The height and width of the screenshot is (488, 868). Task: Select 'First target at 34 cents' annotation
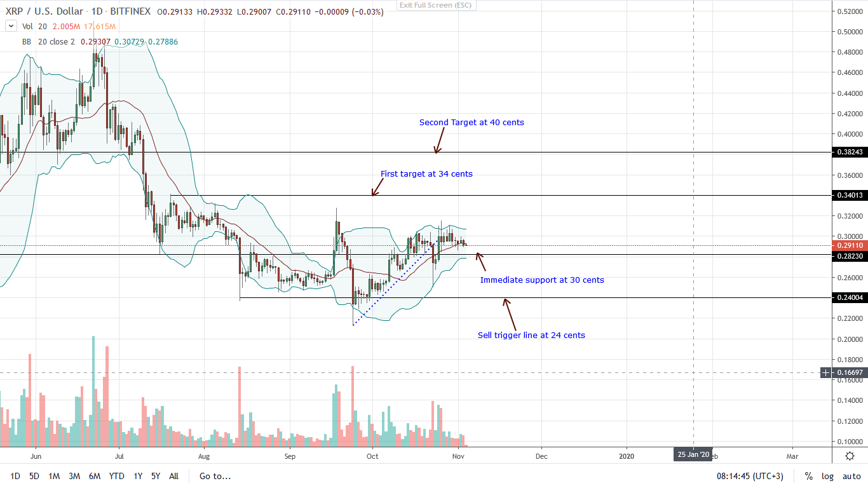pyautogui.click(x=426, y=173)
